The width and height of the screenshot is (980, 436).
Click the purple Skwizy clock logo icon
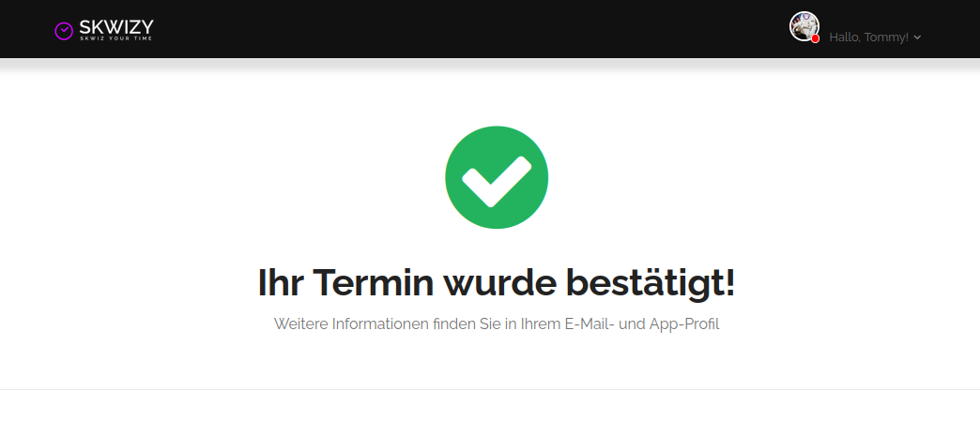click(64, 31)
